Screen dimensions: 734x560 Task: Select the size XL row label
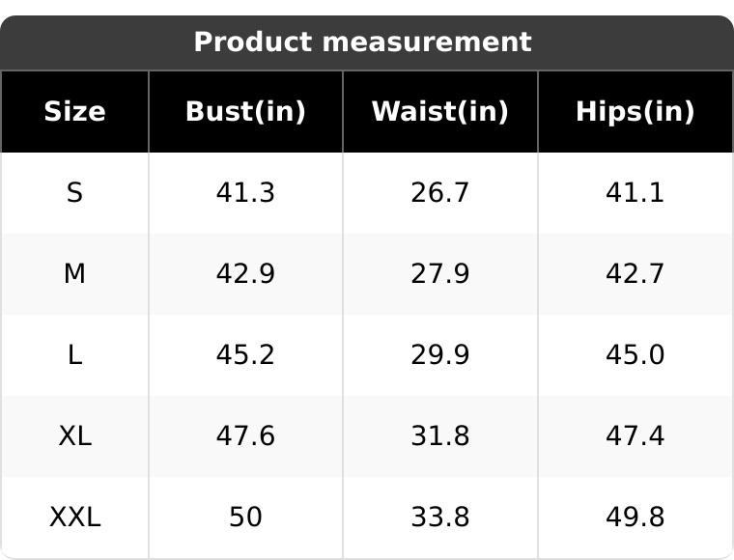click(74, 436)
